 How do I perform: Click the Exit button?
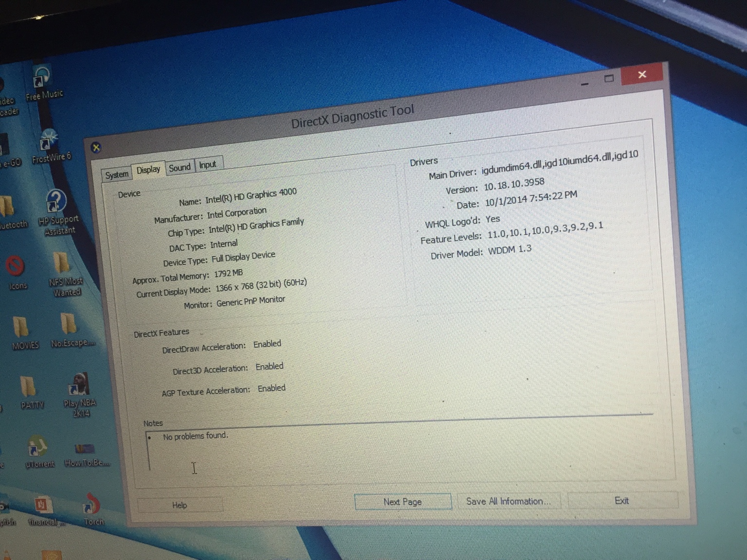pos(622,501)
